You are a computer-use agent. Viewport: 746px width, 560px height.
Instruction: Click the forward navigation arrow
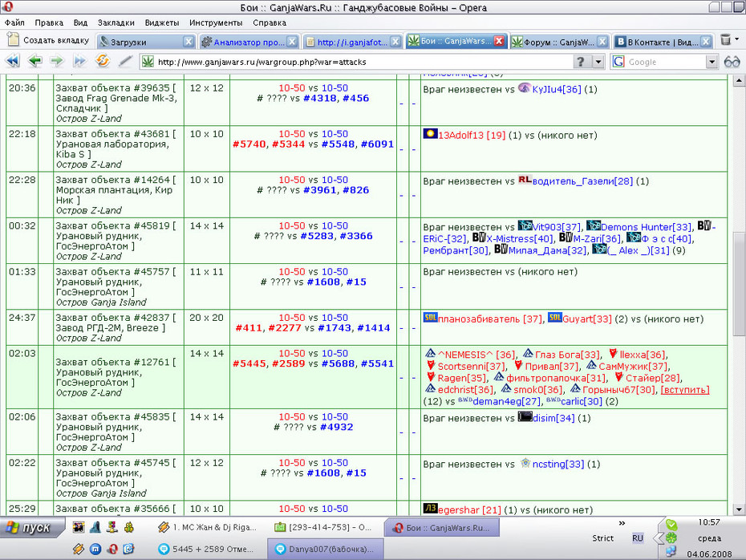tap(57, 61)
